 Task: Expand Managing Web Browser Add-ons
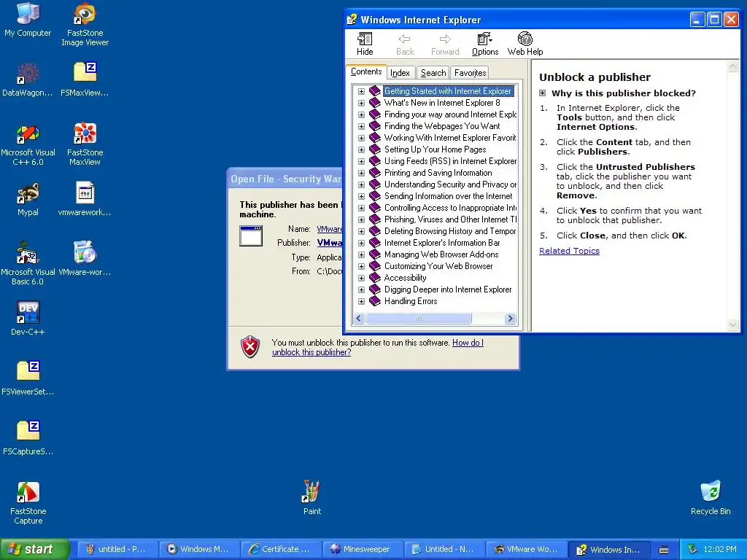[x=361, y=254]
